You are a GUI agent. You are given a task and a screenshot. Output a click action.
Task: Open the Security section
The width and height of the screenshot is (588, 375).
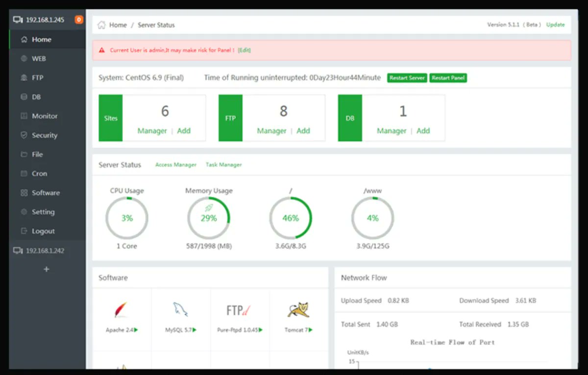[x=44, y=135]
